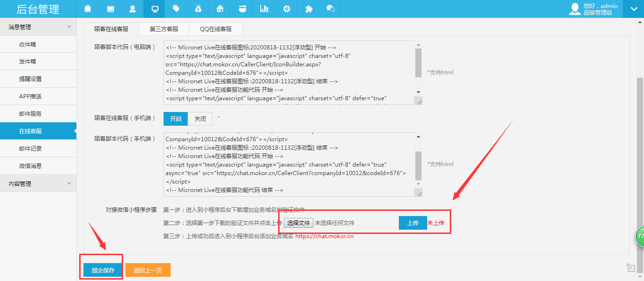Go to 提醒设置 in the sidebar
644x281 pixels.
[x=38, y=79]
